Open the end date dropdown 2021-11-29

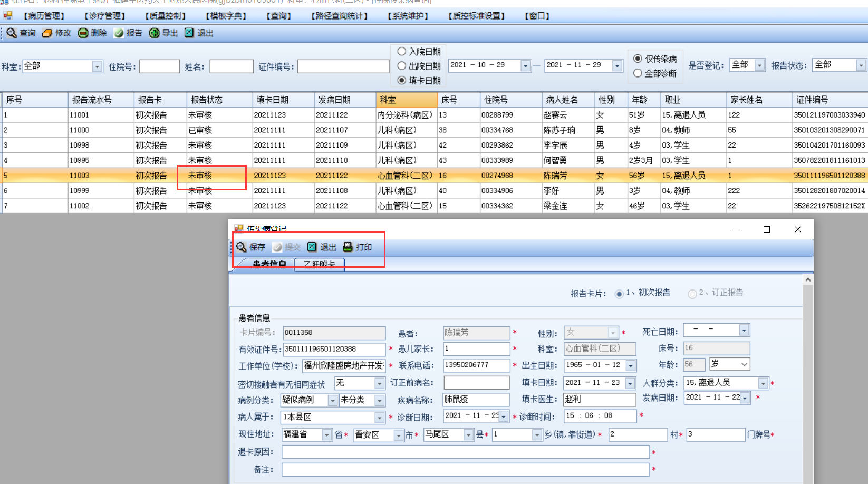(x=617, y=66)
